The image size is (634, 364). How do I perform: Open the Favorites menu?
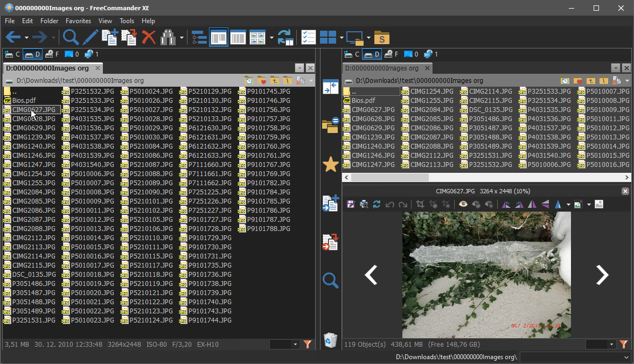78,21
